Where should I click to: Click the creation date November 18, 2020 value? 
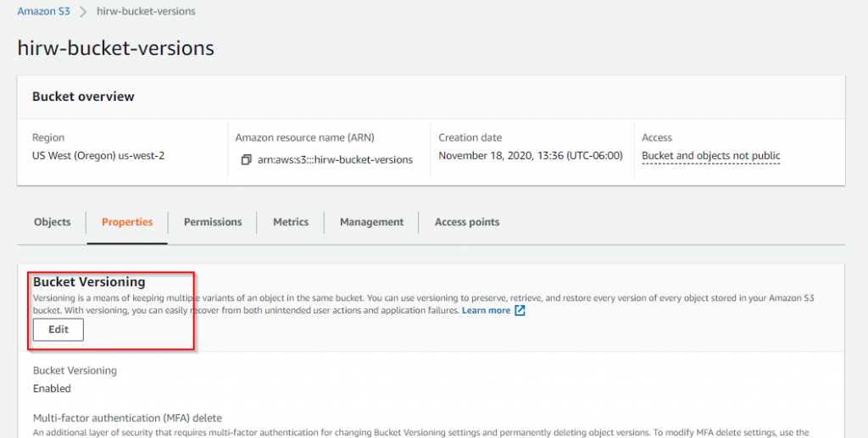[531, 156]
